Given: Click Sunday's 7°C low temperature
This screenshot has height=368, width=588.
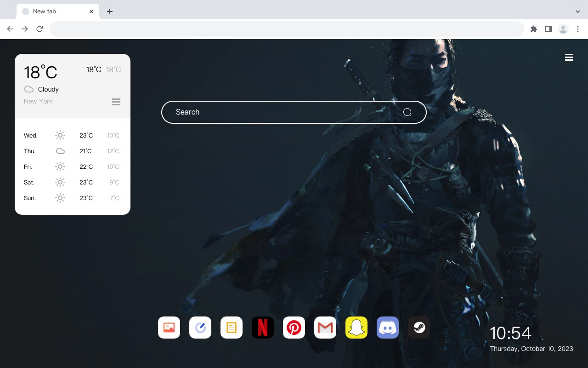Looking at the screenshot, I should click(x=114, y=198).
